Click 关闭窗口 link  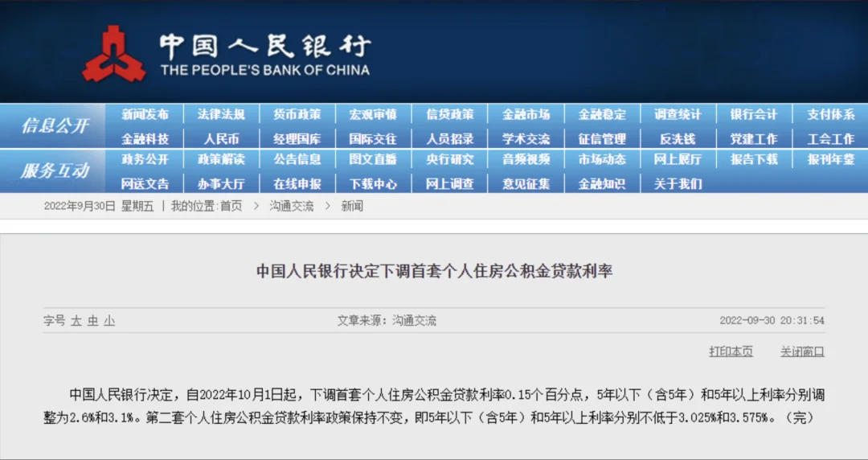pyautogui.click(x=803, y=351)
